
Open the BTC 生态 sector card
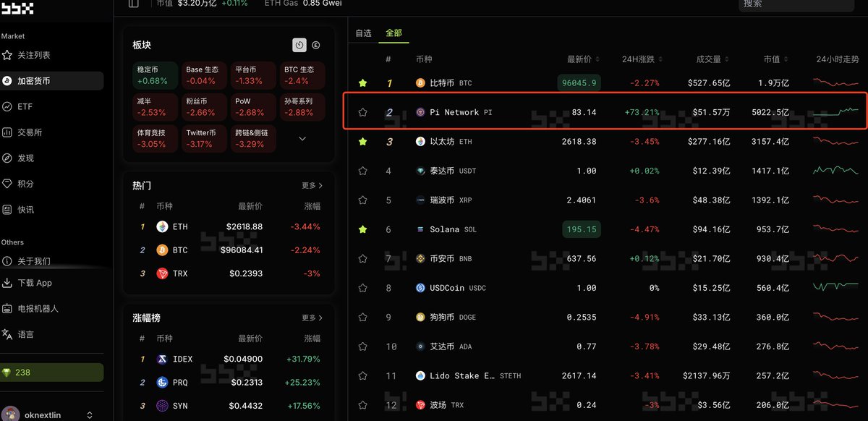(x=302, y=75)
